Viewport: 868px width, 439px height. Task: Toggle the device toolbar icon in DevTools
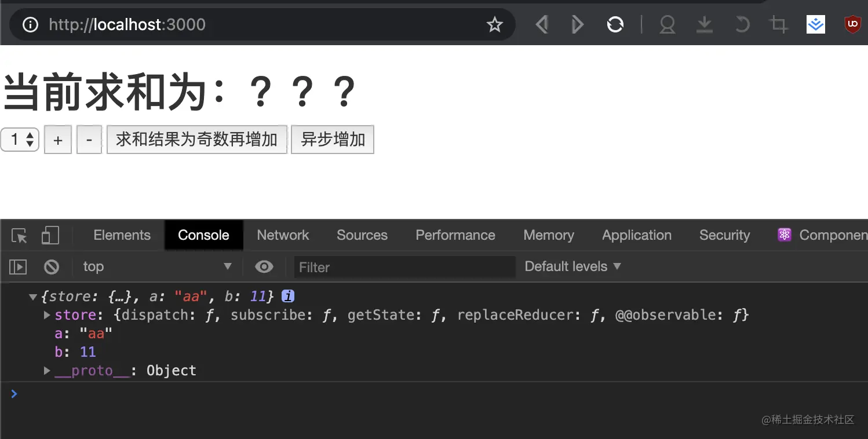[x=50, y=235]
